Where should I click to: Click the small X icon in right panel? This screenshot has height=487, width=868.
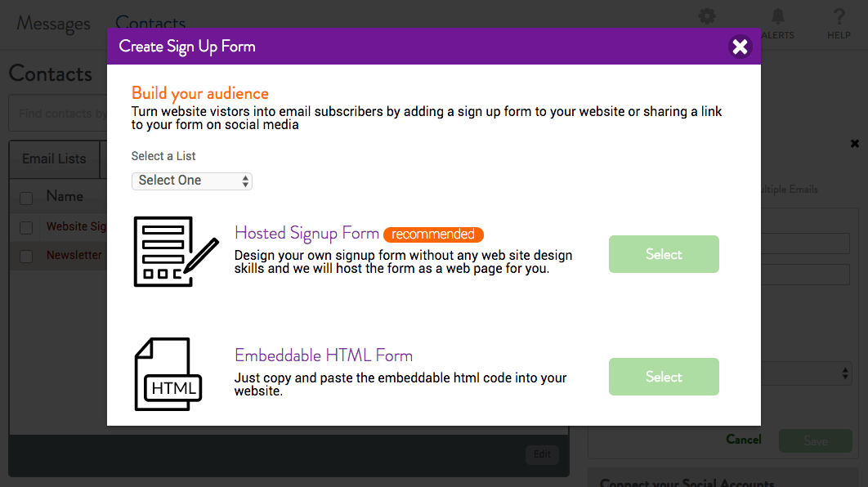coord(855,144)
